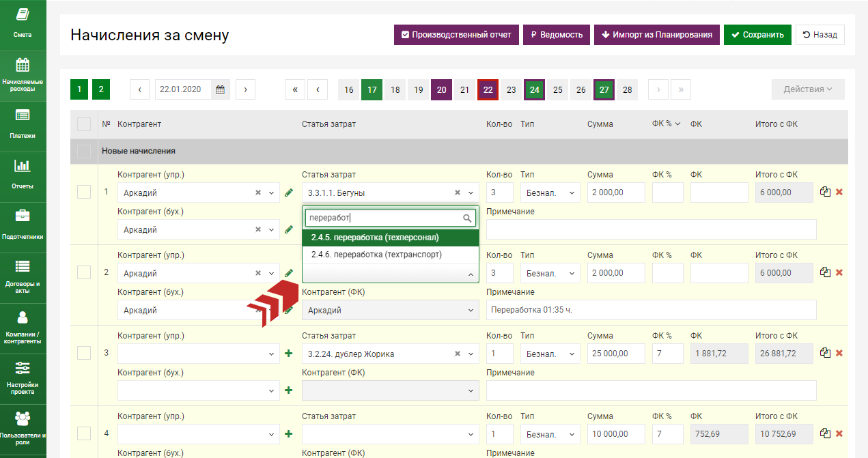Image resolution: width=868 pixels, height=458 pixels.
Task: Switch to day 24 in the date strip
Action: (534, 90)
